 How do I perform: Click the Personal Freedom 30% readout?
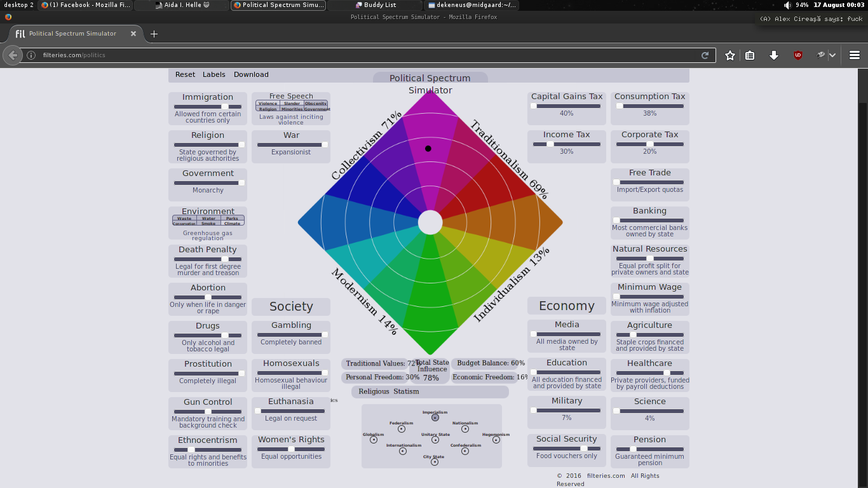(x=383, y=377)
